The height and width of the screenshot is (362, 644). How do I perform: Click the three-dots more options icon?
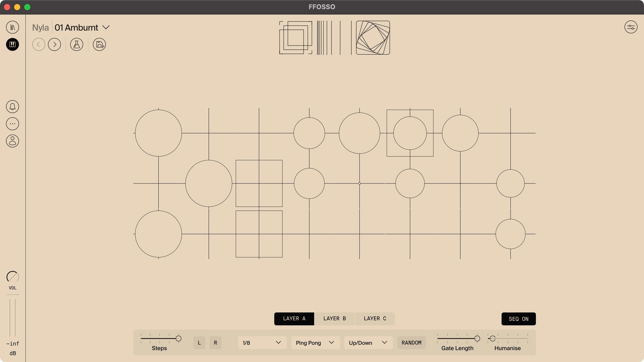click(12, 124)
